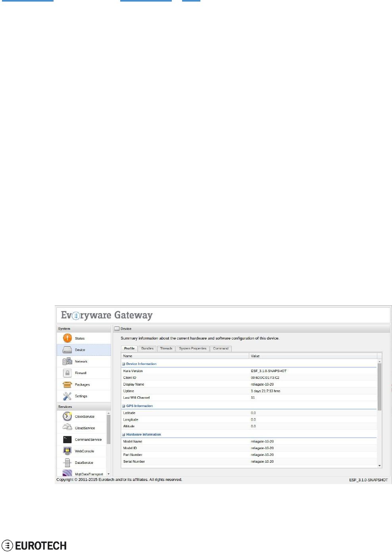
Task: Click the ESF_3.1.0-SNAPSHOT footer version text
Action: [368, 480]
